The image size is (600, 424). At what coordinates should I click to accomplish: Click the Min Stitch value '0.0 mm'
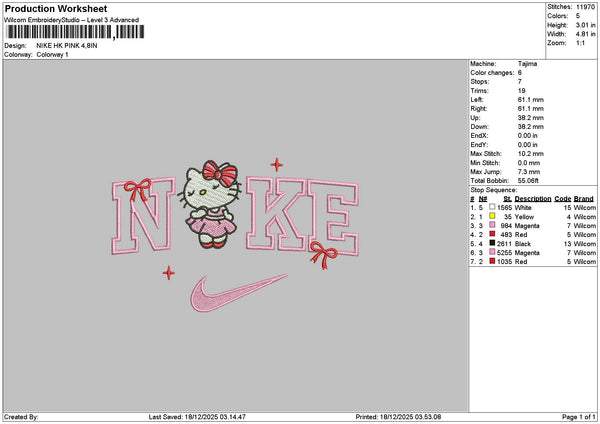click(529, 163)
